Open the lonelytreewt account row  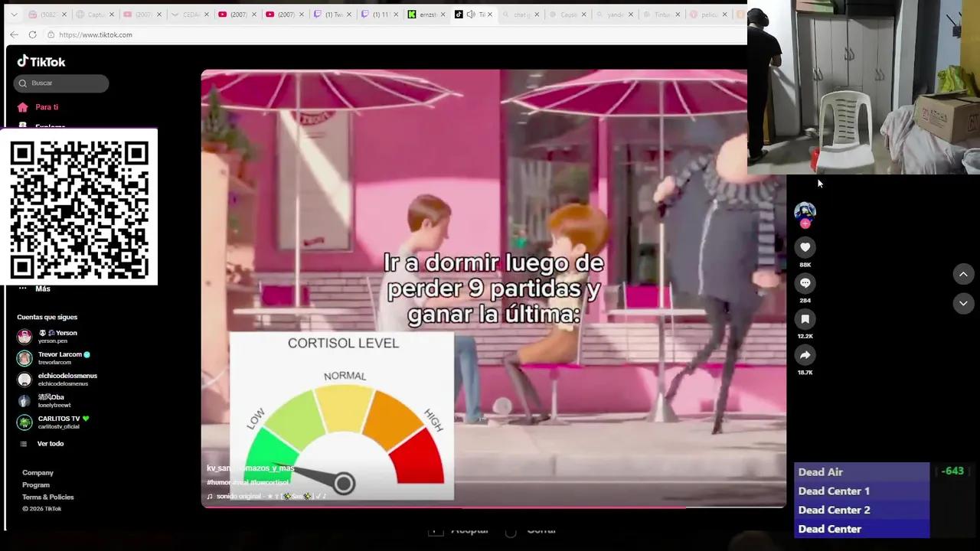click(44, 400)
